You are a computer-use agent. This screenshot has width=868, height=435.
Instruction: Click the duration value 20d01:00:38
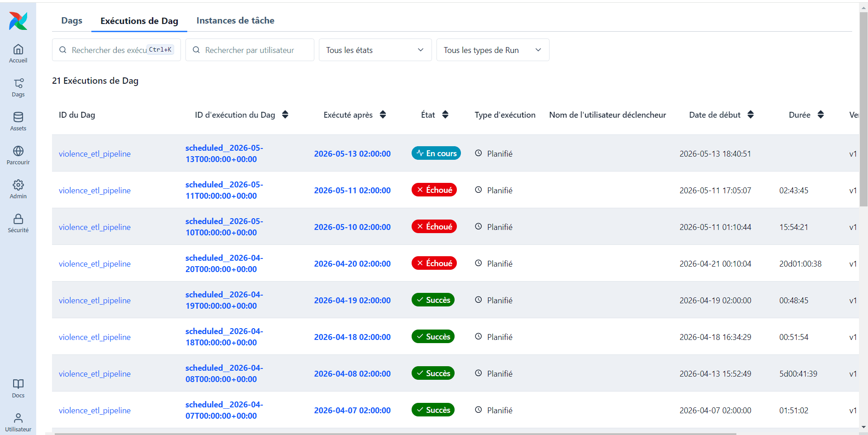click(800, 263)
